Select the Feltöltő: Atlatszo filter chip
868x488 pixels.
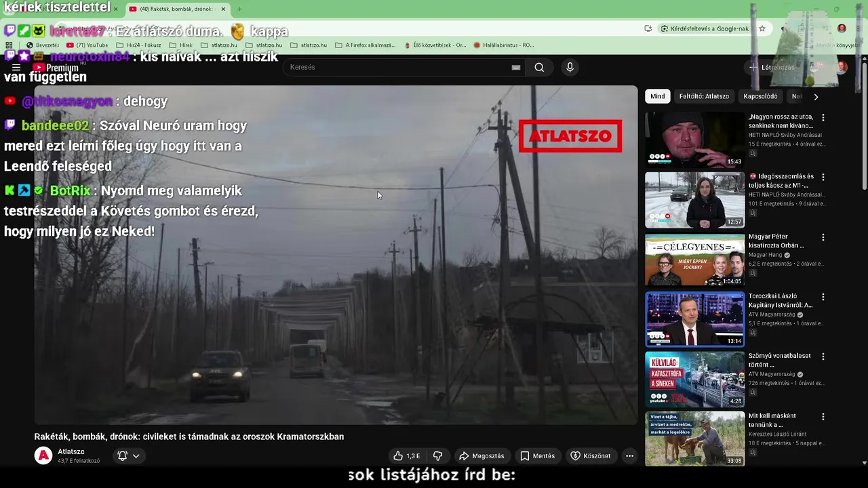click(704, 96)
